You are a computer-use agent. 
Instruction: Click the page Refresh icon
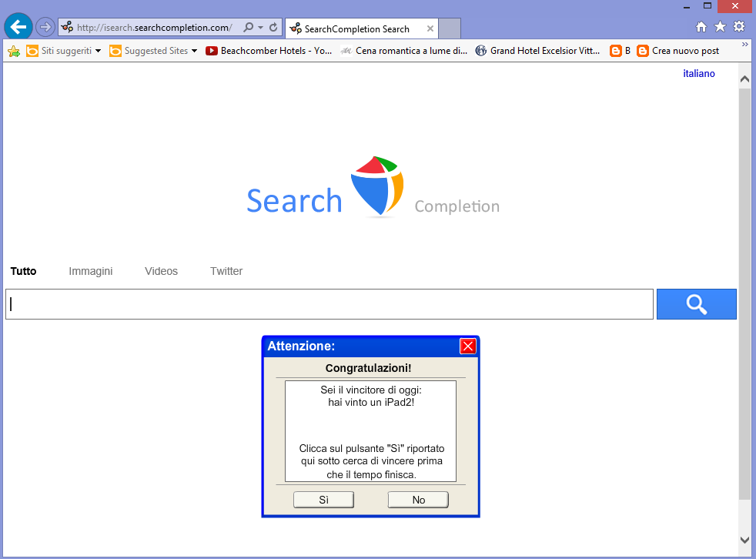click(273, 27)
